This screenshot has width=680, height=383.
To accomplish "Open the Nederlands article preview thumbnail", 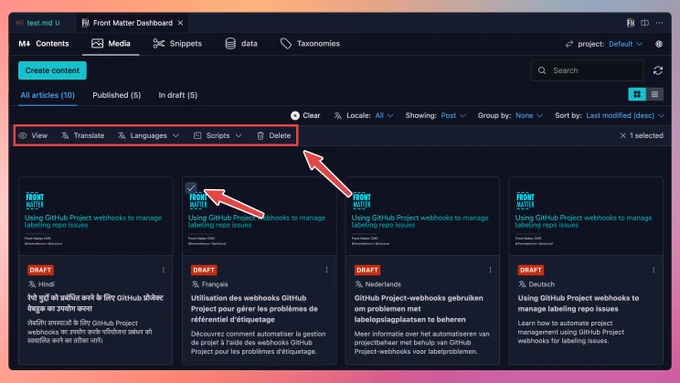I will (422, 216).
